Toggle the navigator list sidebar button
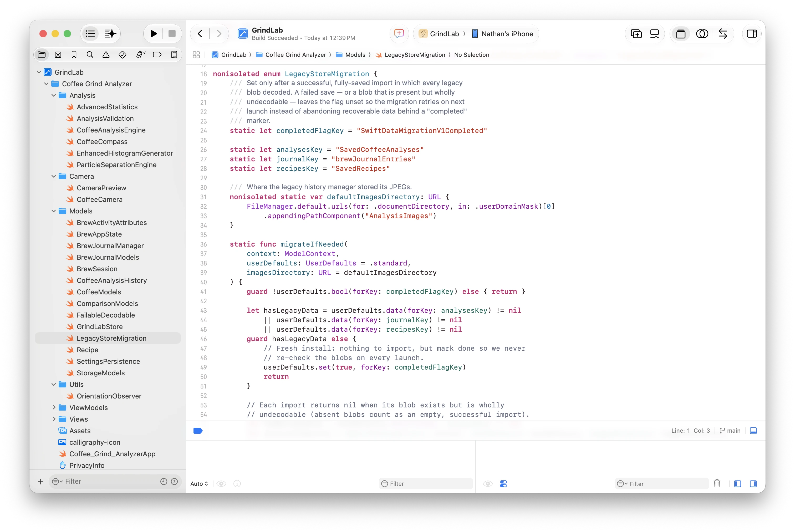Screen dimensions: 795x532 tap(90, 34)
